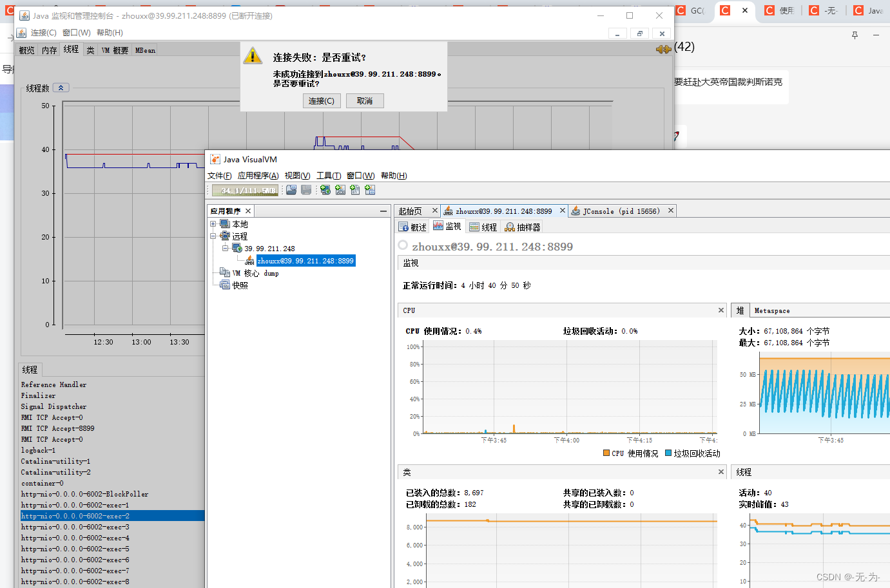Image resolution: width=890 pixels, height=588 pixels.
Task: Click 取消 to cancel reconnecting
Action: (364, 100)
